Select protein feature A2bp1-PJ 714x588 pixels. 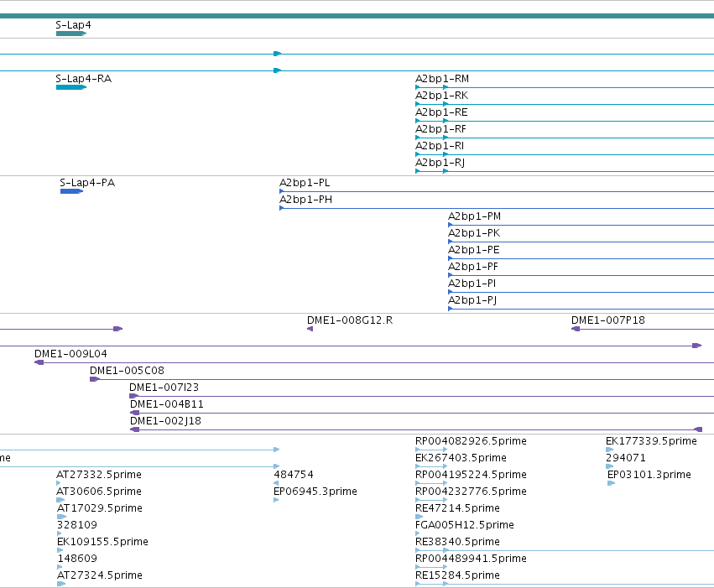[x=472, y=301]
